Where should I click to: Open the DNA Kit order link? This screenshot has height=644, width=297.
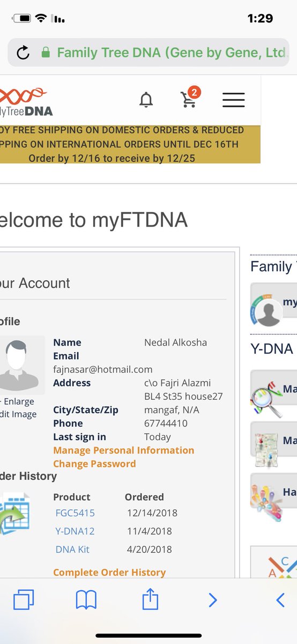[72, 550]
